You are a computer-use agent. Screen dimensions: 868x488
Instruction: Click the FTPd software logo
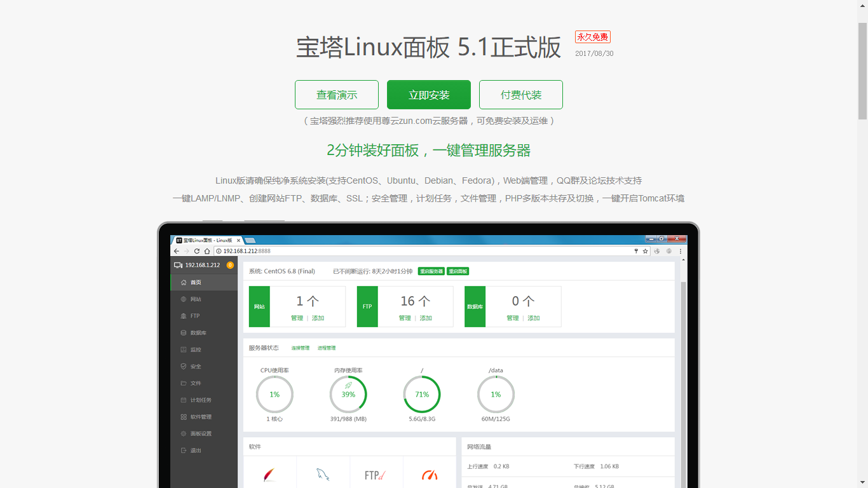(x=375, y=475)
